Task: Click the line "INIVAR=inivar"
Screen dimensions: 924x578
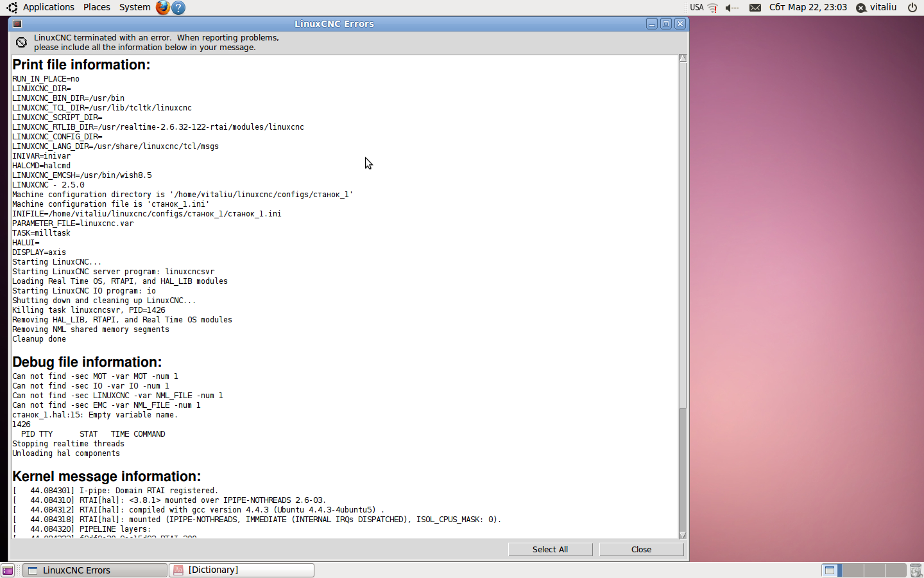Action: [x=41, y=156]
